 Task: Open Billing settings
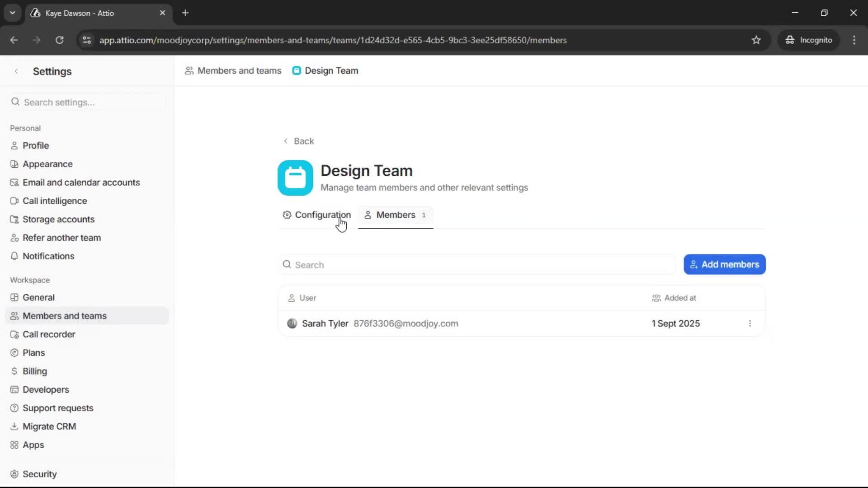tap(35, 371)
